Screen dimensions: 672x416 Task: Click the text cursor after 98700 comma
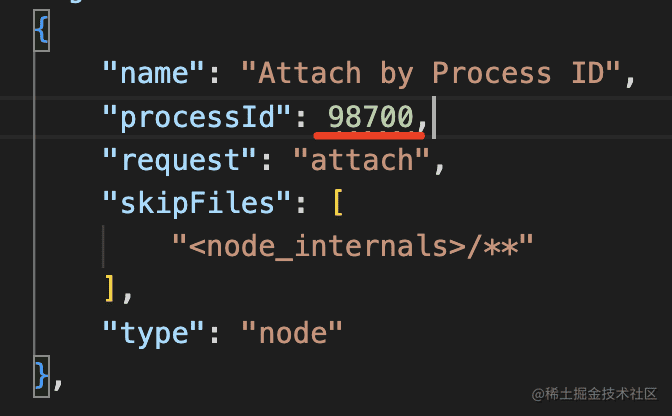click(x=434, y=117)
